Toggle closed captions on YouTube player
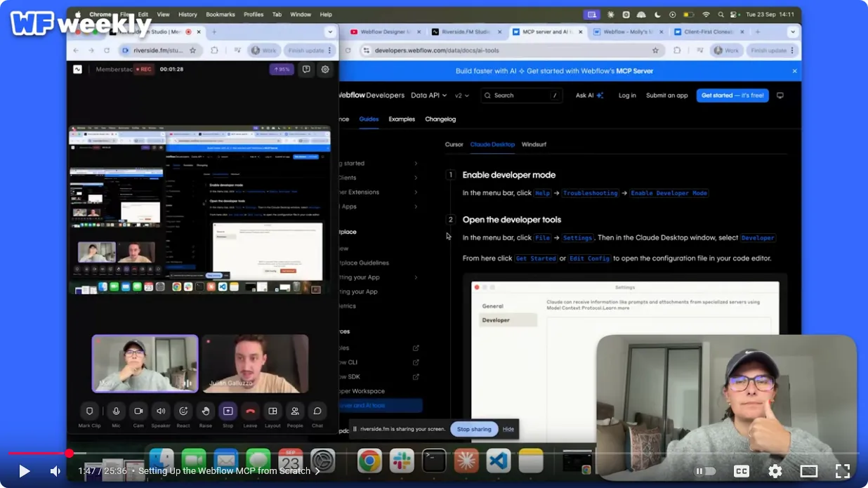 (x=742, y=471)
